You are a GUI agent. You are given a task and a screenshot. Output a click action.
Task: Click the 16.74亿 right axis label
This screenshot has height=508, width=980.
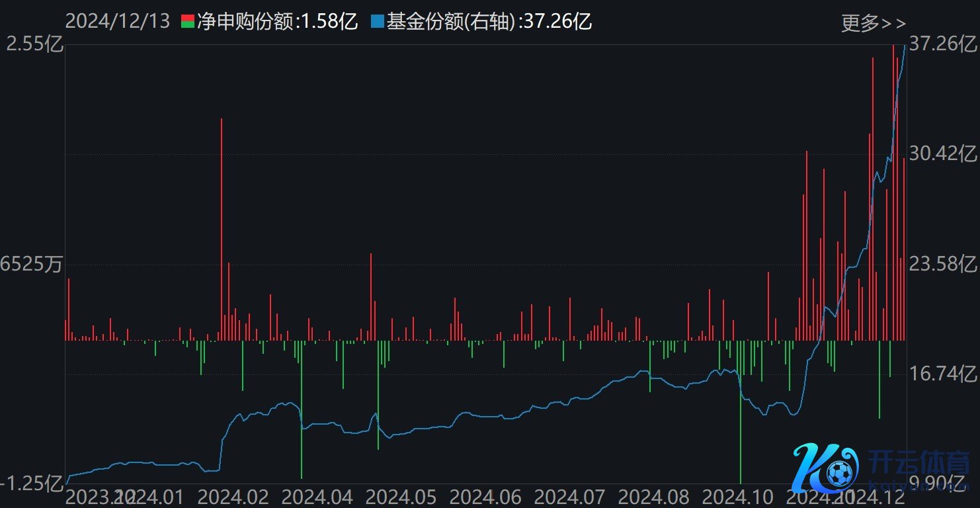coord(943,374)
